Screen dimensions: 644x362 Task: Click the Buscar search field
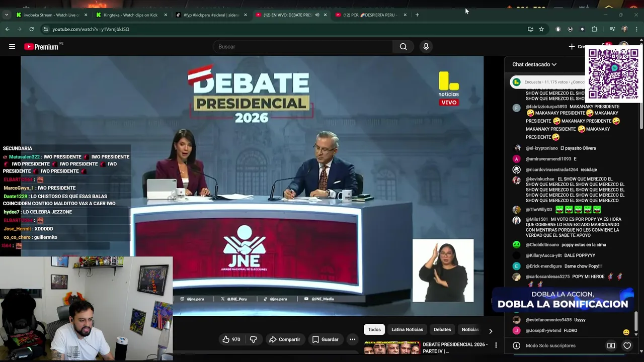tap(303, 47)
